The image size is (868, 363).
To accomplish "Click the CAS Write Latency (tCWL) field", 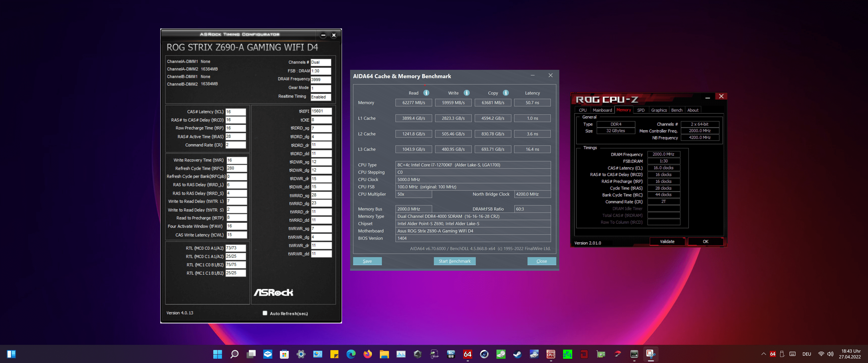I will click(236, 235).
